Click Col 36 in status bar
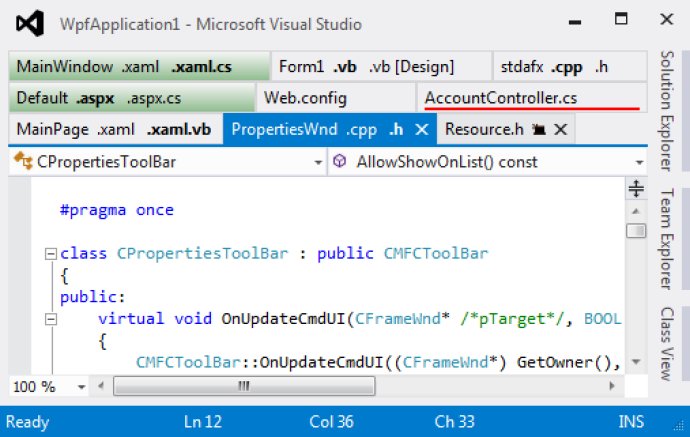 click(x=331, y=422)
